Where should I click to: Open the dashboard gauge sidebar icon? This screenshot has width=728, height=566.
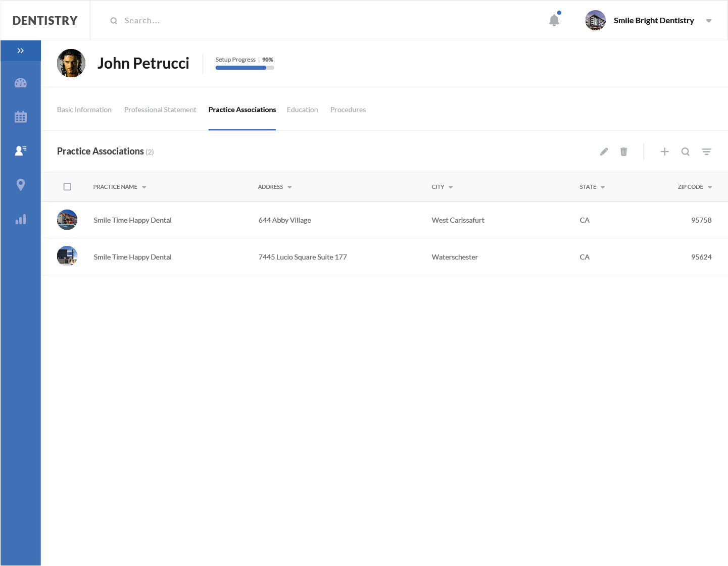tap(21, 83)
